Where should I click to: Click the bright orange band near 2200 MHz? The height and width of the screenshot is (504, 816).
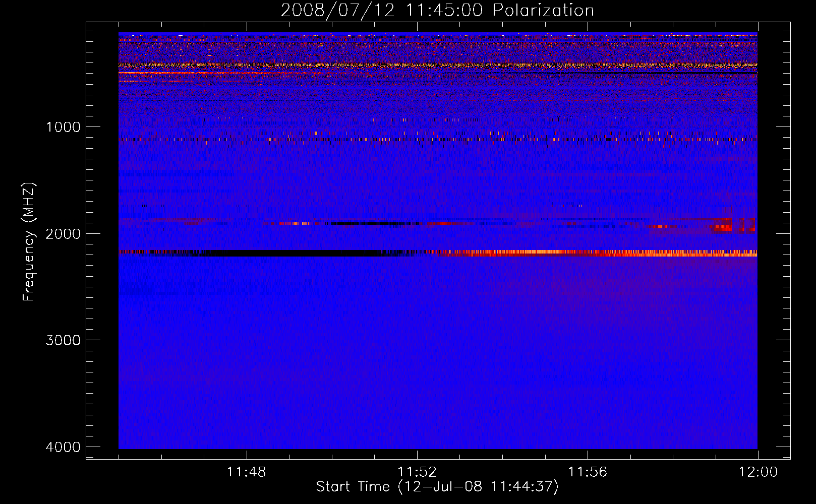click(x=595, y=253)
